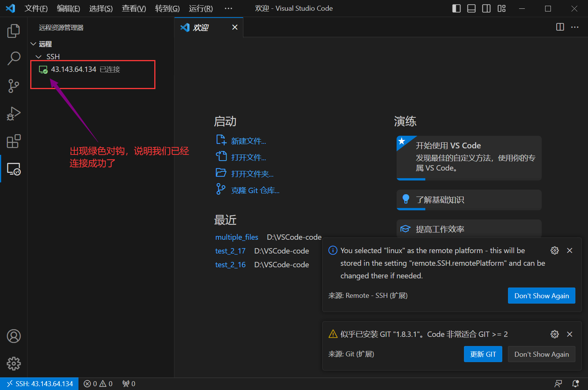Click Don't Show Again on Git notification

pos(541,354)
